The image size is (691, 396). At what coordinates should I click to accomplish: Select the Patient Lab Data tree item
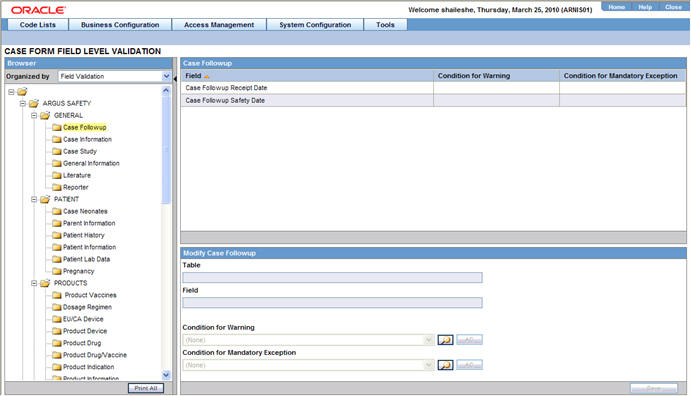pyautogui.click(x=86, y=259)
